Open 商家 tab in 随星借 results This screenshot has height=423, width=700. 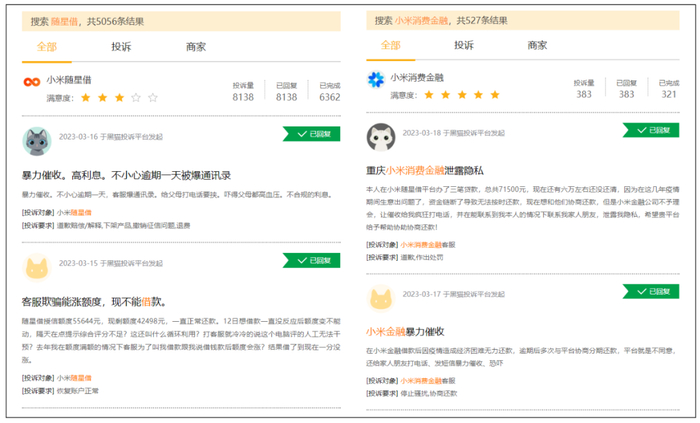pyautogui.click(x=195, y=46)
